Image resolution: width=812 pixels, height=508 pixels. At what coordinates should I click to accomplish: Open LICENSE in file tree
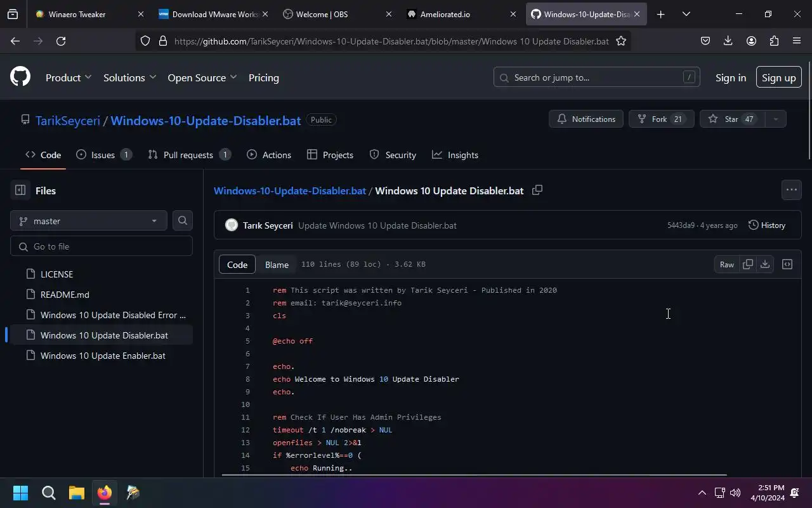(x=101, y=274)
